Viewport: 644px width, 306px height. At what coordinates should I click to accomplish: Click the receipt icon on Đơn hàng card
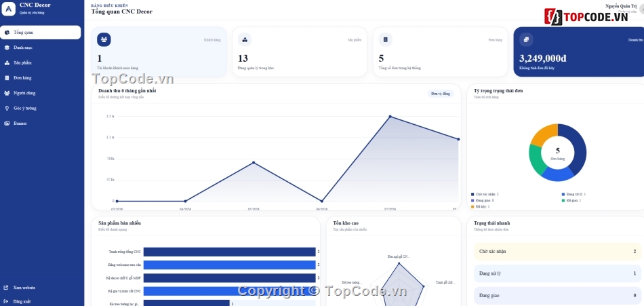pyautogui.click(x=385, y=39)
